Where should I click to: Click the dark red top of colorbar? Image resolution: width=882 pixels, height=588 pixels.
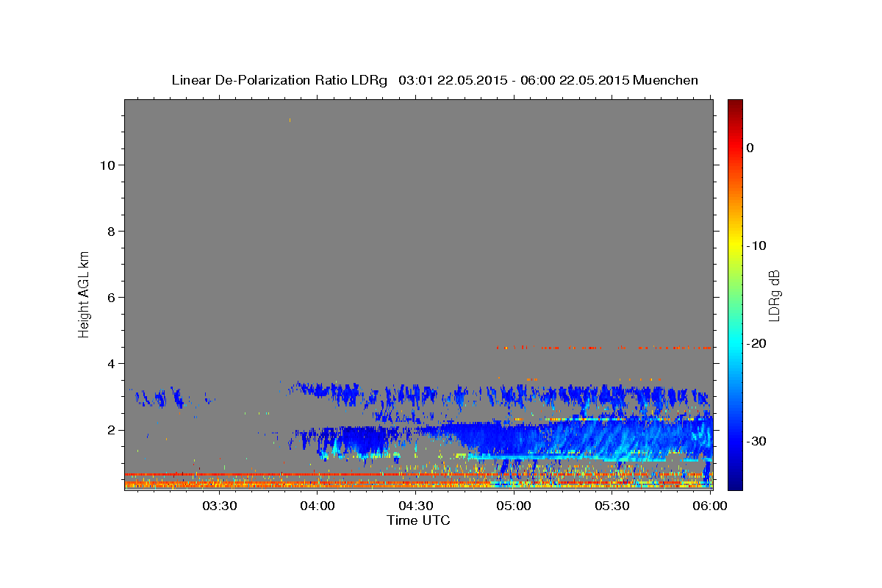[735, 107]
